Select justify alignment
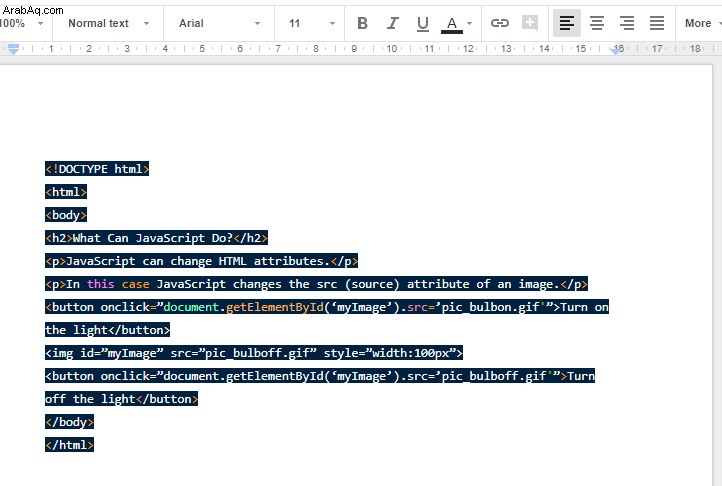 tap(657, 23)
